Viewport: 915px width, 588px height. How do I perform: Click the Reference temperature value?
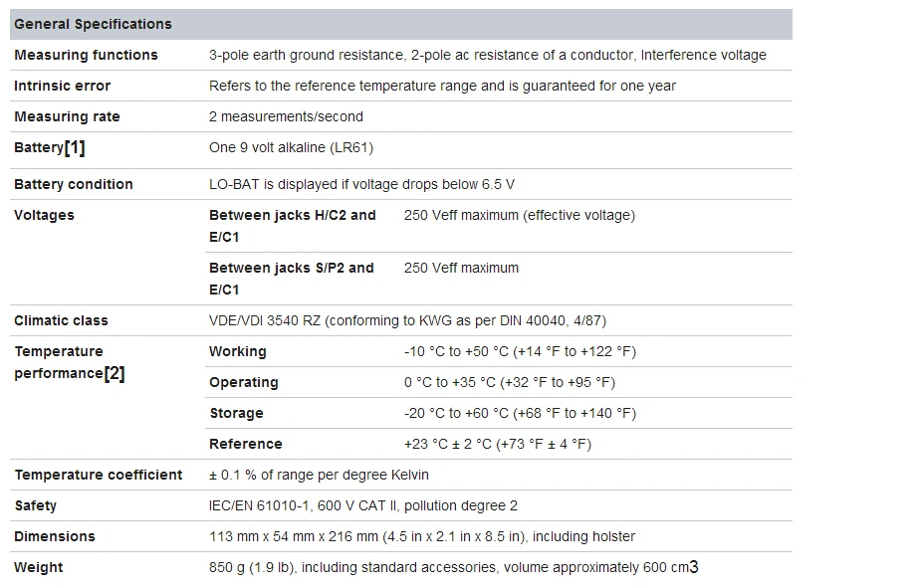click(498, 445)
